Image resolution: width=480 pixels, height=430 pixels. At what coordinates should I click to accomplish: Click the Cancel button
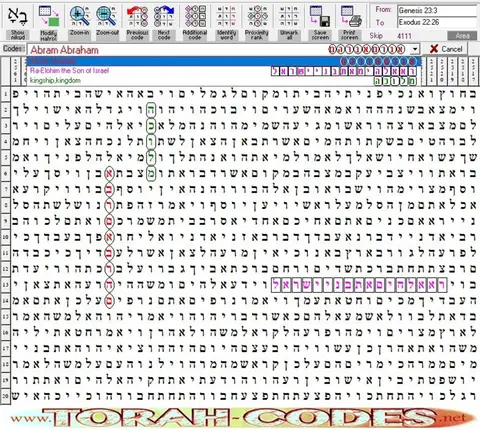tap(446, 49)
